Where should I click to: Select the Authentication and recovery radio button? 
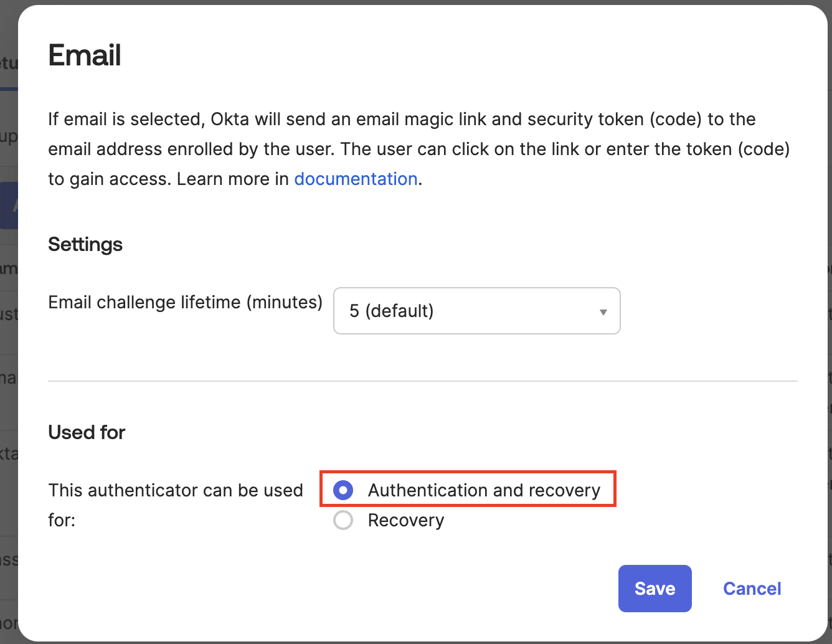(343, 490)
